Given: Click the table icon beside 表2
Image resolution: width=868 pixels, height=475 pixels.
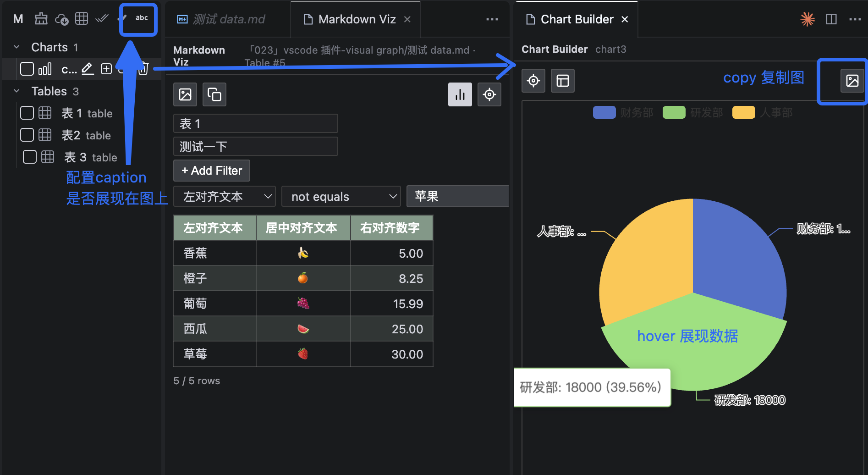Looking at the screenshot, I should click(x=45, y=135).
